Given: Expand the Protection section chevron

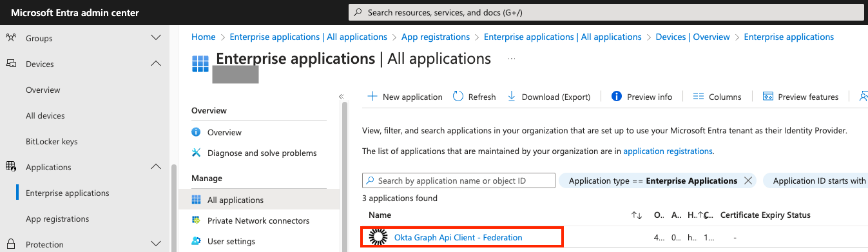Looking at the screenshot, I should click(156, 244).
